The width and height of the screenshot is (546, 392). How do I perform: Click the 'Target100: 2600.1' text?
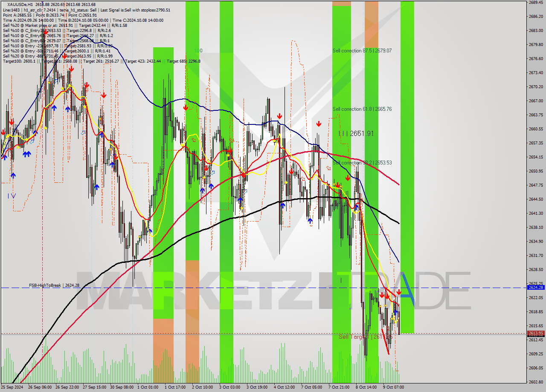click(19, 61)
